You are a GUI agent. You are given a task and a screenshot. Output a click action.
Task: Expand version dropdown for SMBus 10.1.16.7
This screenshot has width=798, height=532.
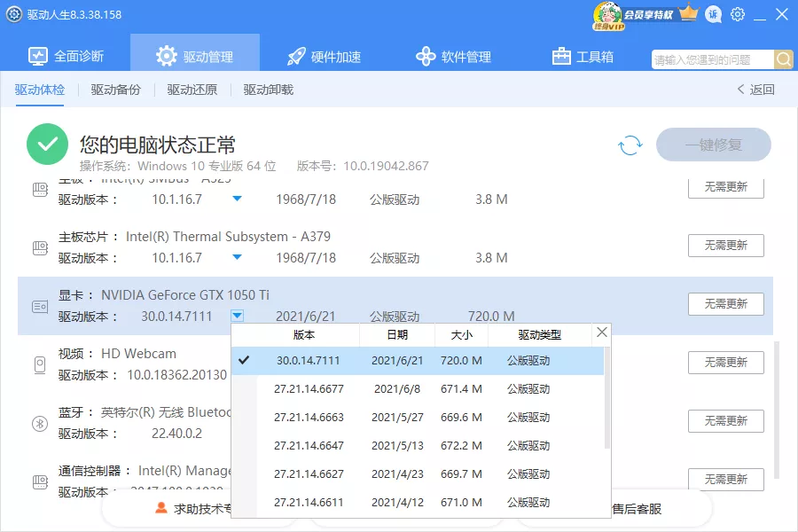pos(237,199)
